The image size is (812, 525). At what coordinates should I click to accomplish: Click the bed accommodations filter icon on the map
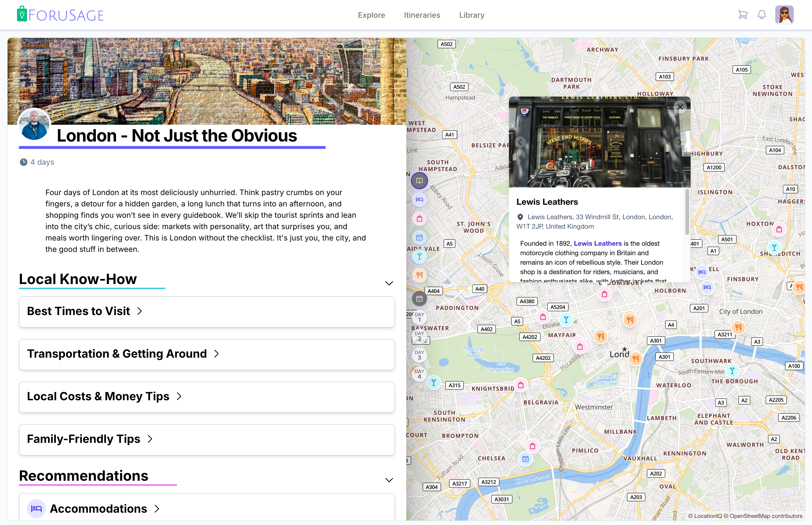click(419, 200)
